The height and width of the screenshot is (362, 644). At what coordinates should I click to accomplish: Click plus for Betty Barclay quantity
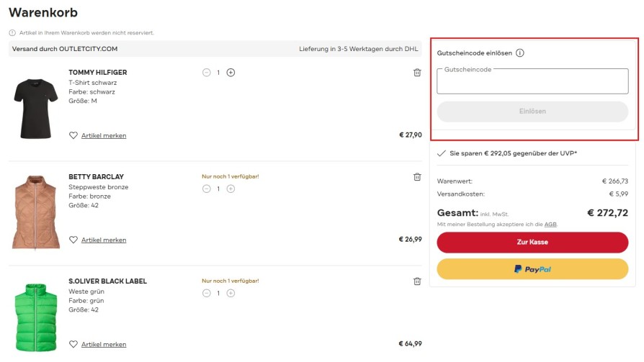click(231, 189)
